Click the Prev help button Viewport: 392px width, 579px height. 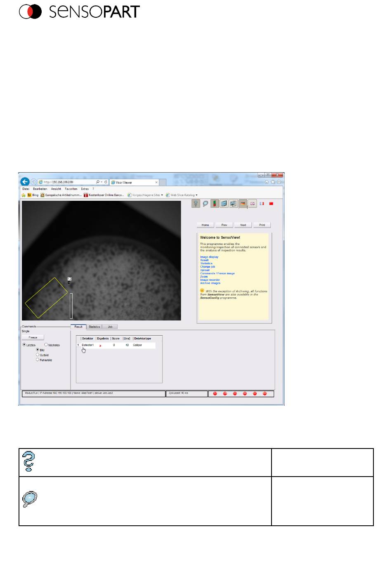[x=224, y=225]
